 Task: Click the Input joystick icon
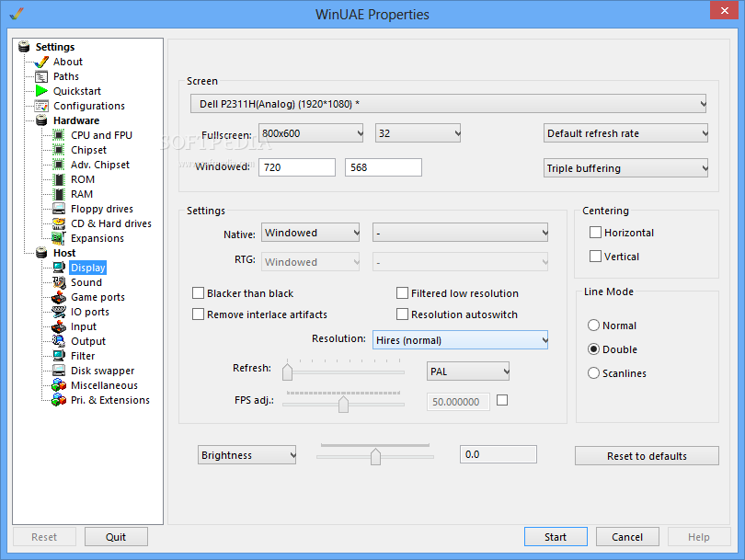pos(59,326)
